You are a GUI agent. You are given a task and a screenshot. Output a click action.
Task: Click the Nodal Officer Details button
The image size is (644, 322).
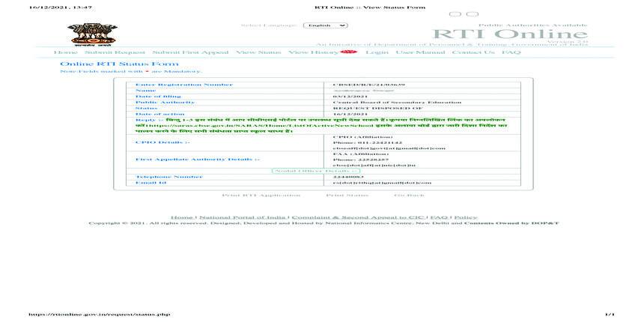tap(316, 171)
